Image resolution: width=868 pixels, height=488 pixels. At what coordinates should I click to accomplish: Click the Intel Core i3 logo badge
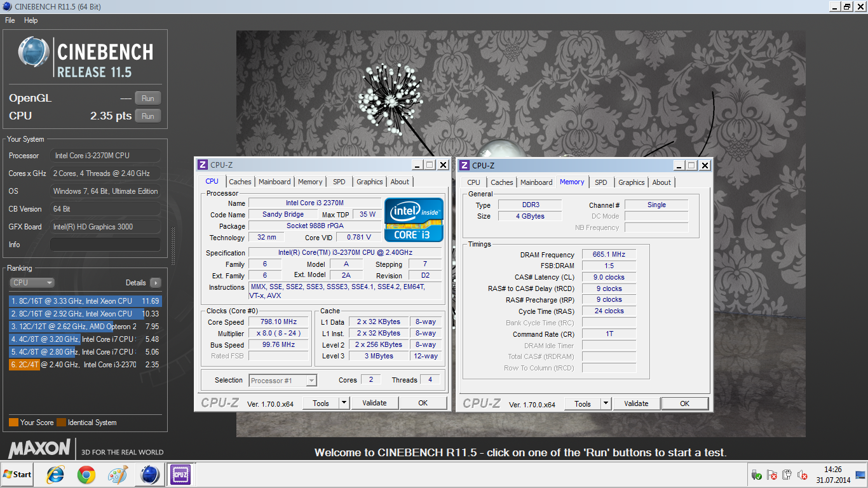click(414, 219)
